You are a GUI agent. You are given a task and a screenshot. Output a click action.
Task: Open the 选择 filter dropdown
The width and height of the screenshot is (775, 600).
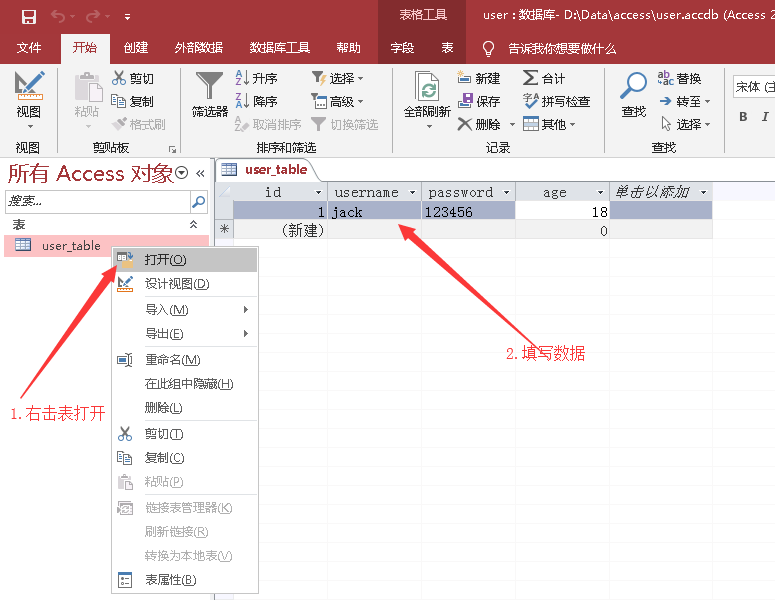tap(338, 78)
